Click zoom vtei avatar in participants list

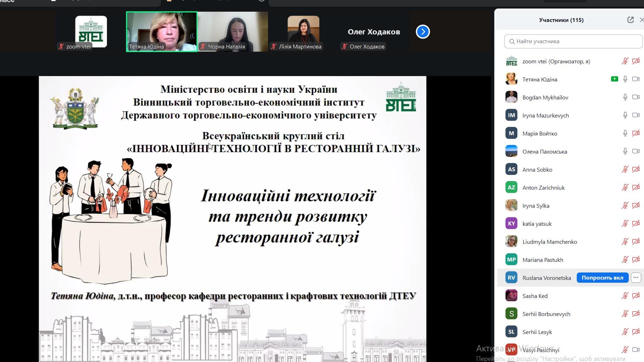coord(511,61)
